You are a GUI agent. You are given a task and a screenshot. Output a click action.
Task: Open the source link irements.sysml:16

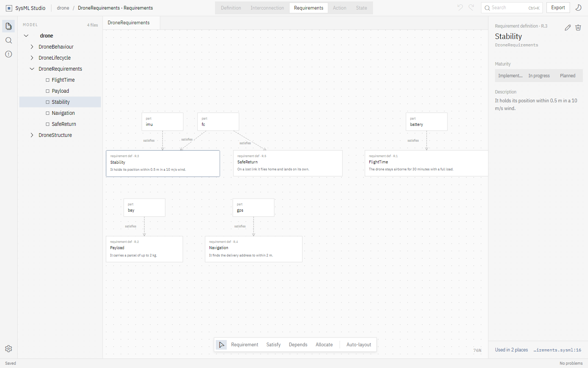pyautogui.click(x=557, y=350)
